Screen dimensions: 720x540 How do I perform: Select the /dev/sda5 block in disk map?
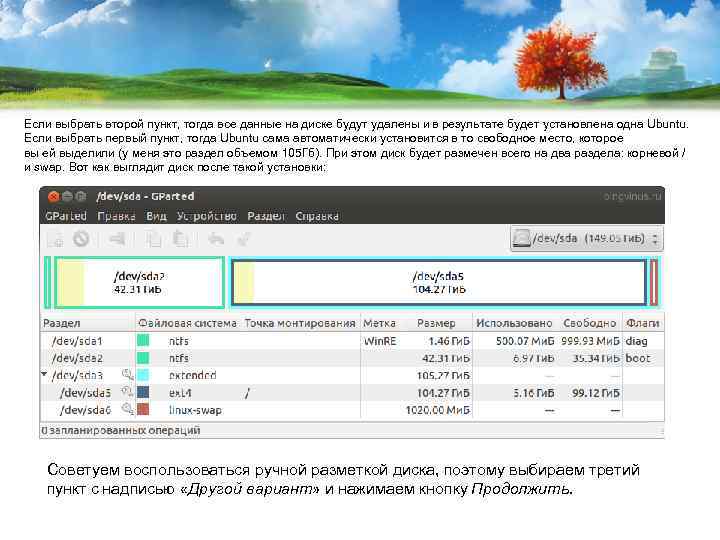click(439, 282)
